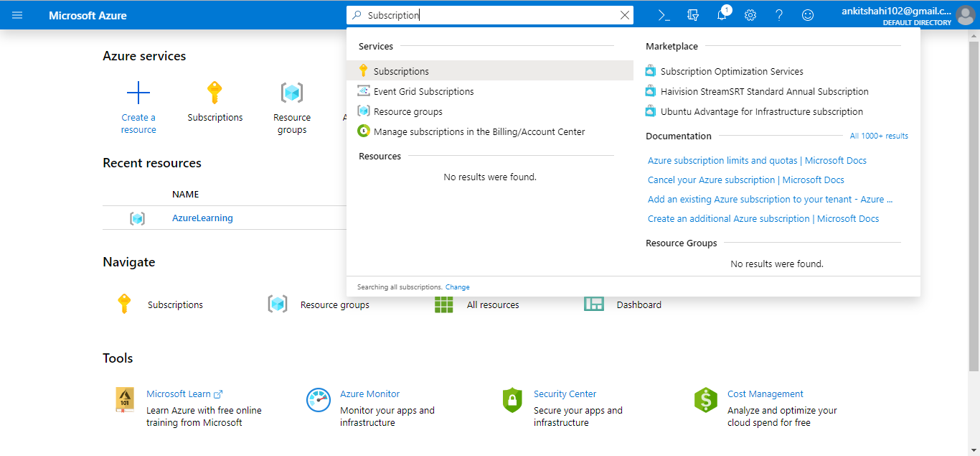Click Subscription Optimization Services marketplace icon

[650, 71]
